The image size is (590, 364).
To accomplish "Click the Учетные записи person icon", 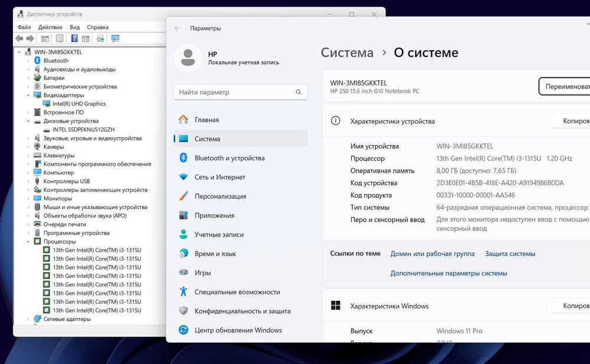I will coord(183,234).
